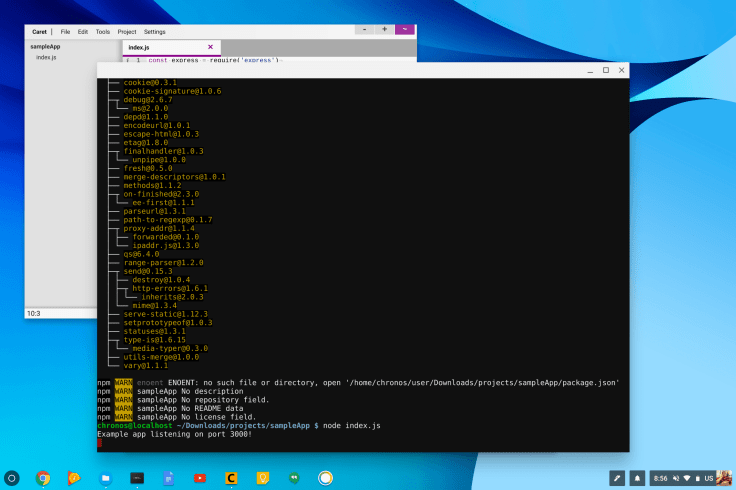736x490 pixels.
Task: Open the Tools menu in Caret
Action: pos(103,32)
